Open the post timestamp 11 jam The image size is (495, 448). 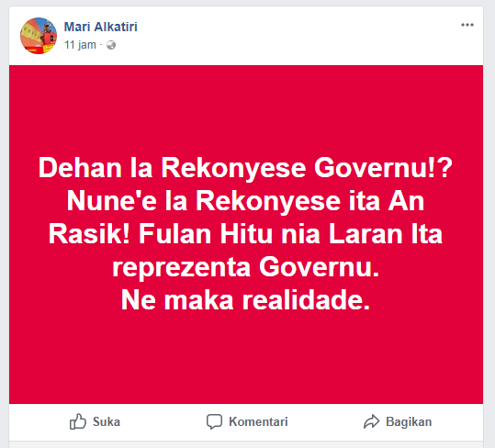pos(80,45)
